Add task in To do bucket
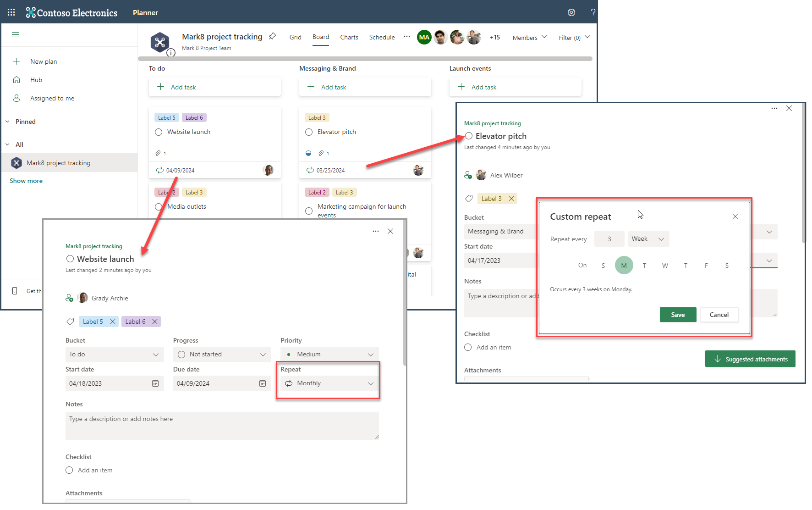 215,87
